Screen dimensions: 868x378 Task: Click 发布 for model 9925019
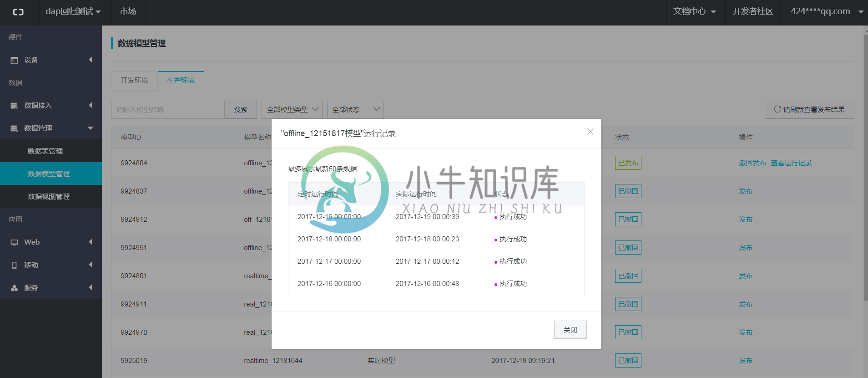pyautogui.click(x=746, y=361)
